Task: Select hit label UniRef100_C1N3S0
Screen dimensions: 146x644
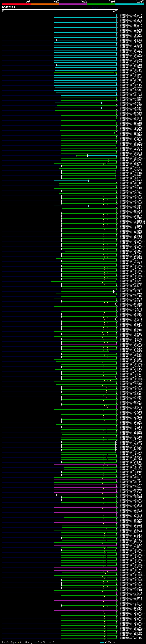Action: [x=131, y=105]
